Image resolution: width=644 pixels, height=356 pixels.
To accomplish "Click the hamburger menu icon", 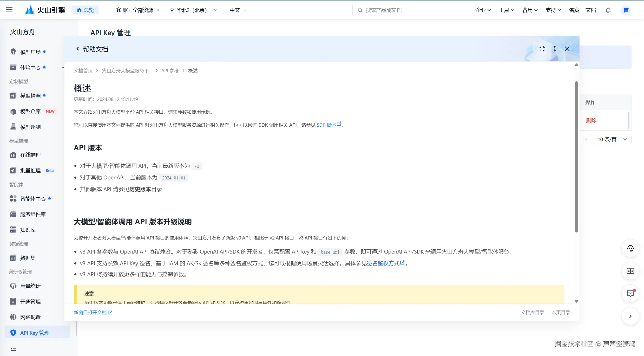I will pyautogui.click(x=9, y=10).
